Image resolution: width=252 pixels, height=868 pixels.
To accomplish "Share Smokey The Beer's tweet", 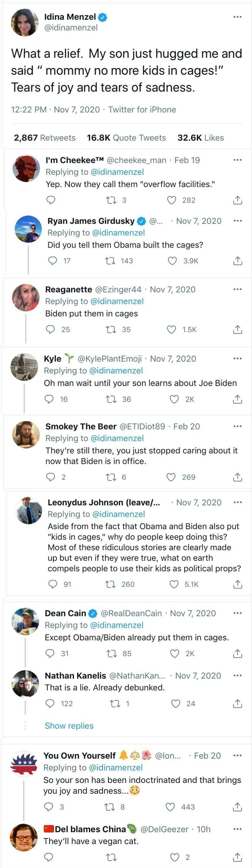I will click(x=238, y=477).
